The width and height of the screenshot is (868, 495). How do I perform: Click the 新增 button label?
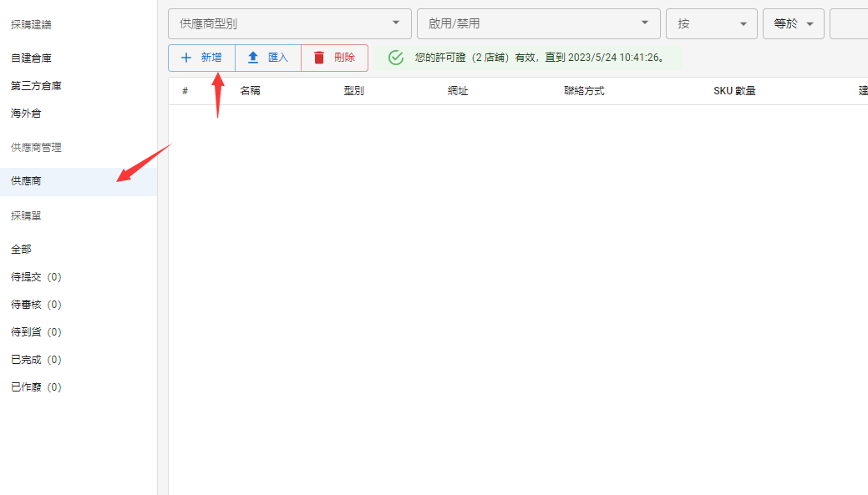click(211, 58)
